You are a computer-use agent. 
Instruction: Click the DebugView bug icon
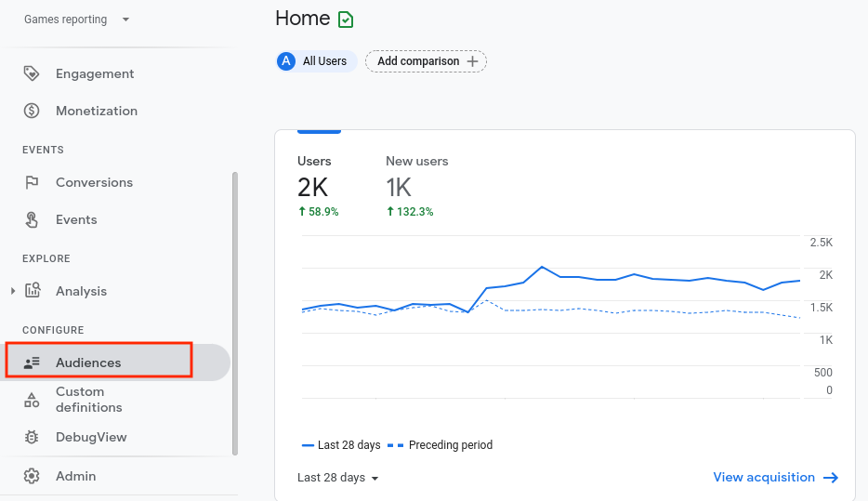coord(32,437)
